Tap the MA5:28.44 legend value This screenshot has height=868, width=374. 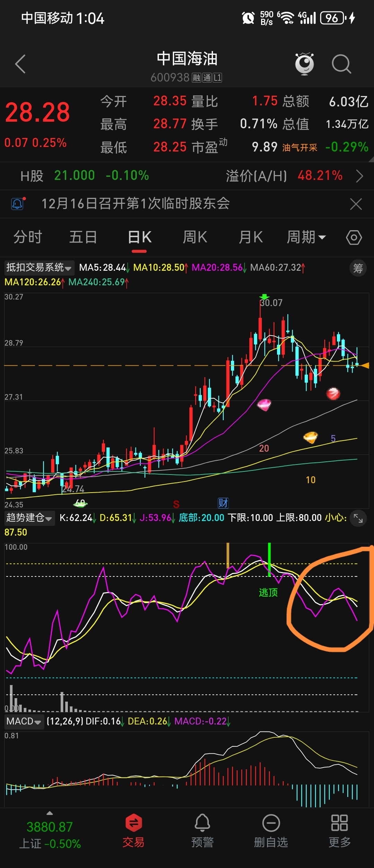(x=103, y=268)
